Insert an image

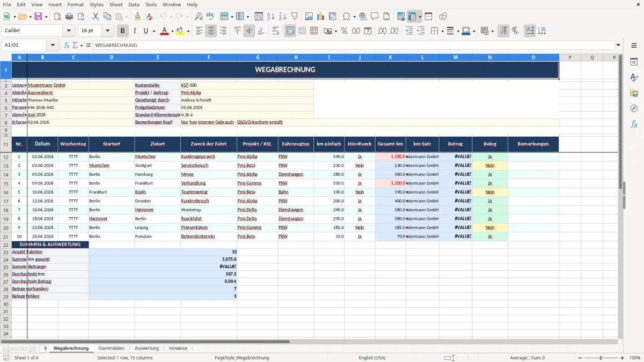(309, 17)
